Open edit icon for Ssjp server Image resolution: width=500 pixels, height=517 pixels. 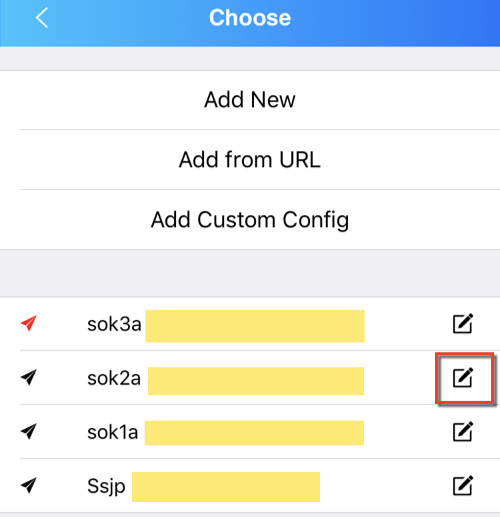click(x=463, y=485)
